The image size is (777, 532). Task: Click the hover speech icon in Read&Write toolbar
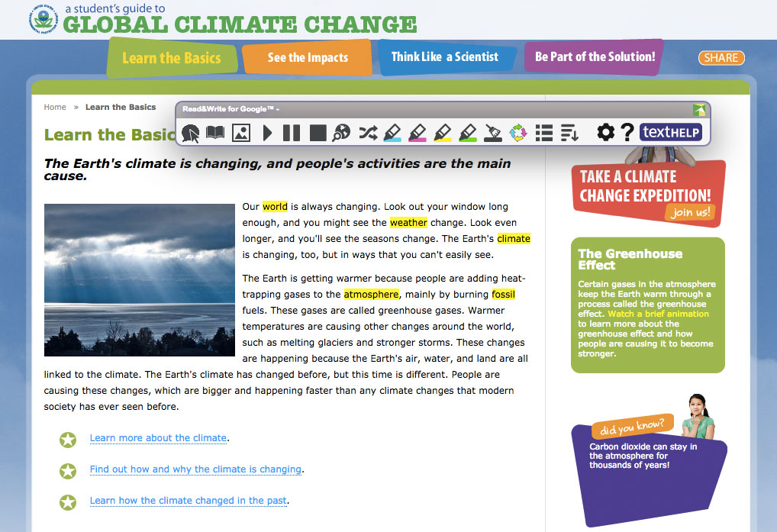click(x=191, y=133)
